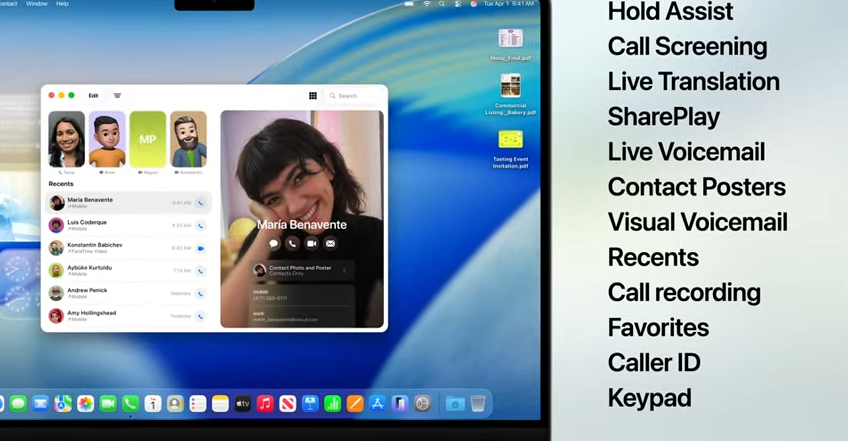Open Music app in the Dock
848x441 pixels.
[265, 404]
